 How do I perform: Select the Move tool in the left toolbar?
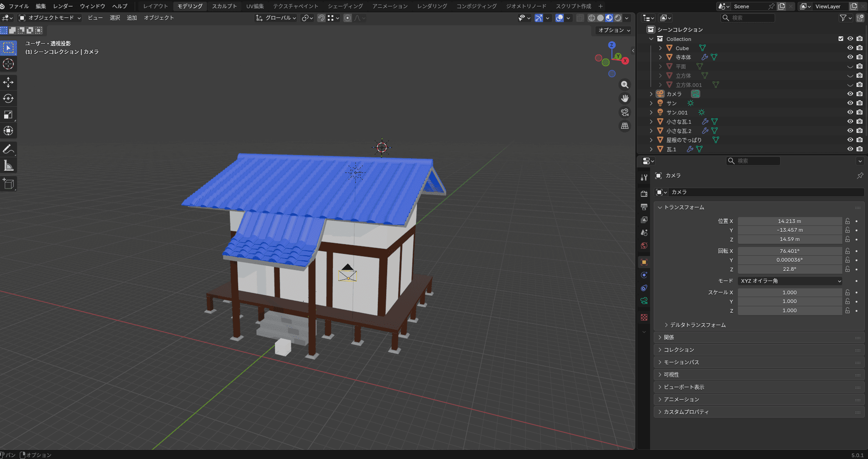[x=8, y=82]
